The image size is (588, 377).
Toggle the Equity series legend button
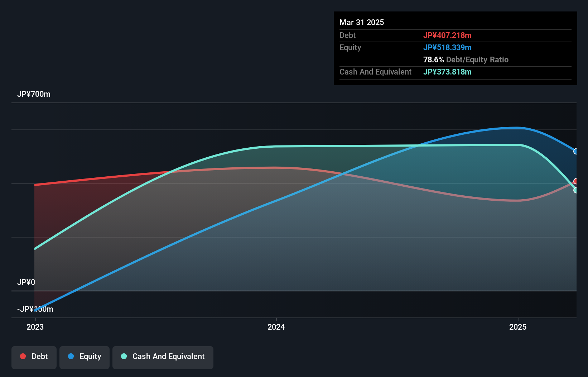(x=85, y=357)
